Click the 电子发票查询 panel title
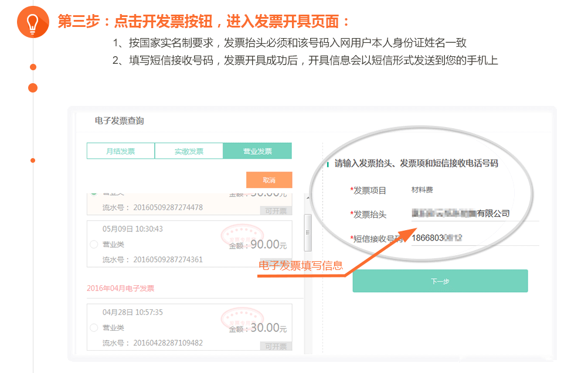The width and height of the screenshot is (588, 373). tap(119, 121)
